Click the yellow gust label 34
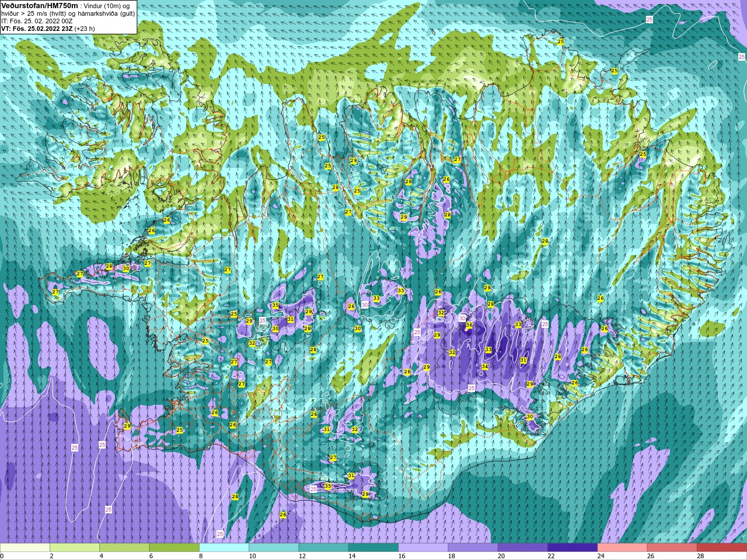747x560 pixels. click(485, 366)
